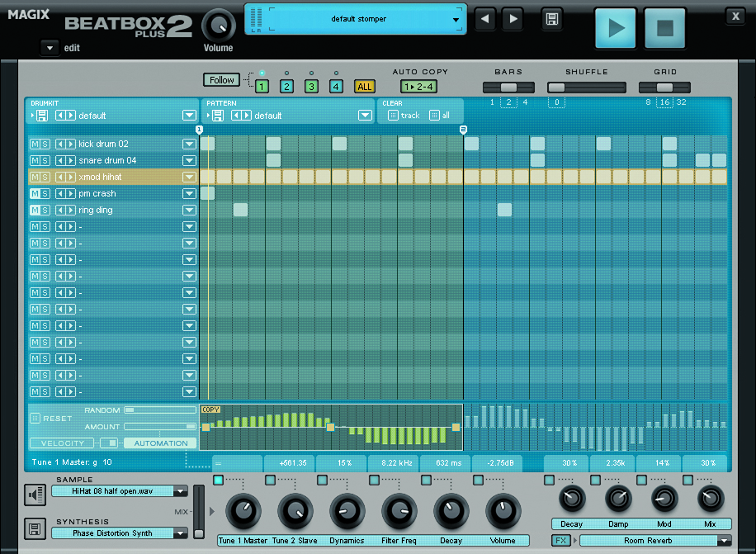756x554 pixels.
Task: Mute the kick drum 02 track
Action: [x=35, y=144]
